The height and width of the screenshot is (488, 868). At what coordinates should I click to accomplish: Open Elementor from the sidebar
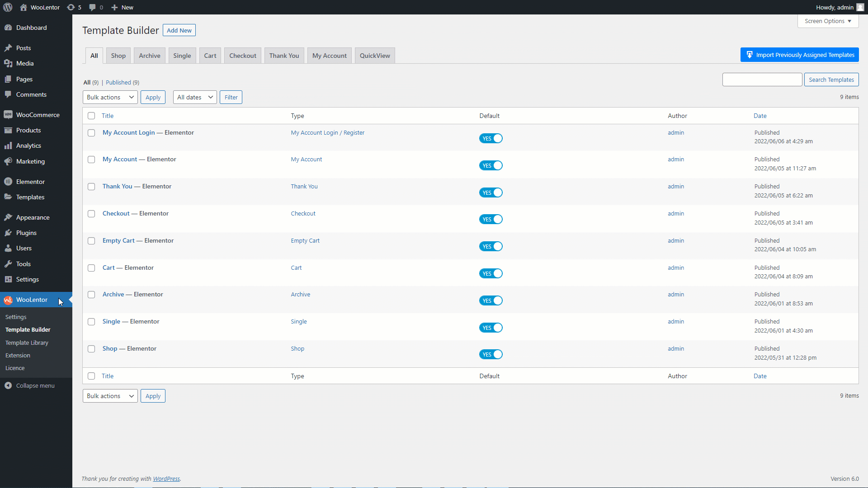coord(30,181)
